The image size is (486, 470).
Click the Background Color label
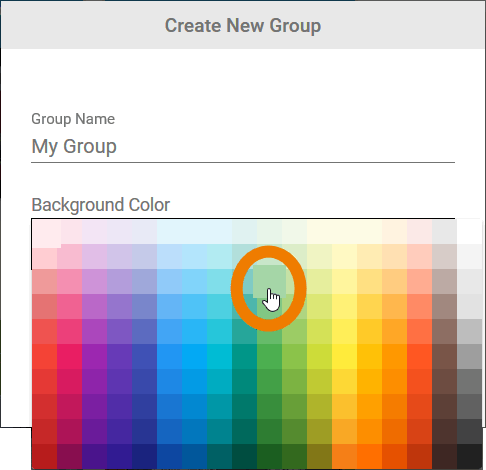(x=101, y=205)
